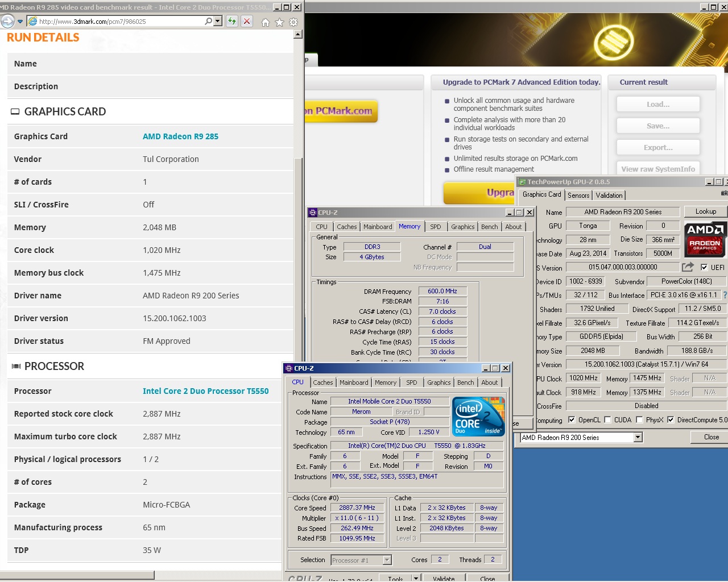Switch to CPU tab in the CPU-Z Memory window
Viewport: 728px width, 582px height.
click(x=321, y=227)
